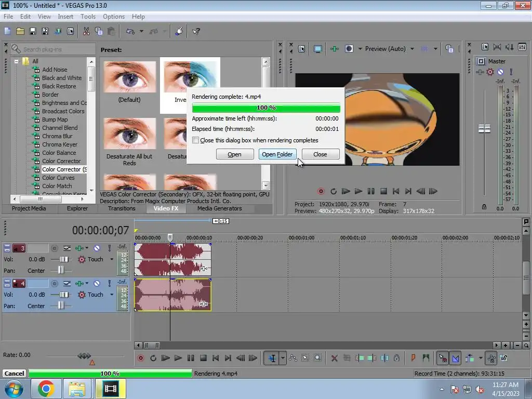Click Go to Start in the timeline transport
The height and width of the screenshot is (399, 532).
pos(216,358)
